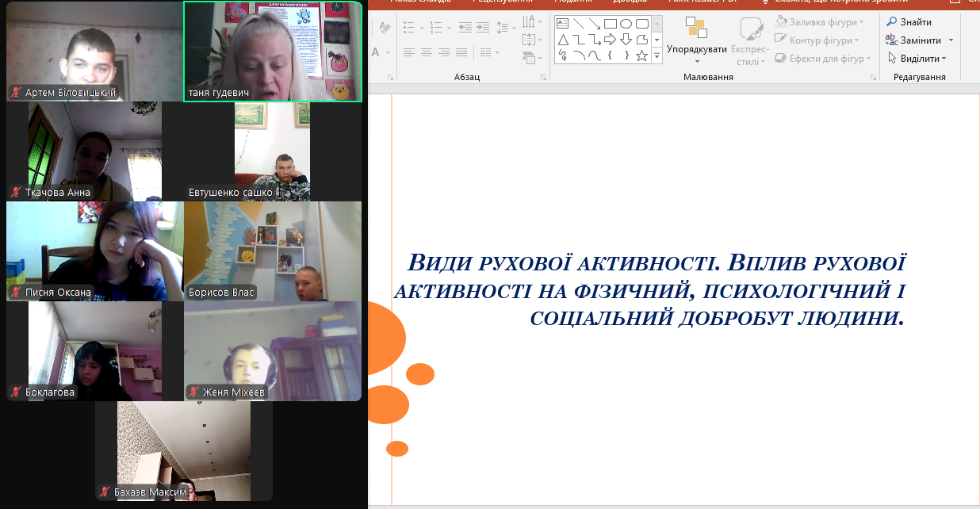Pick the Arc shape
This screenshot has height=509, width=980.
(x=579, y=55)
